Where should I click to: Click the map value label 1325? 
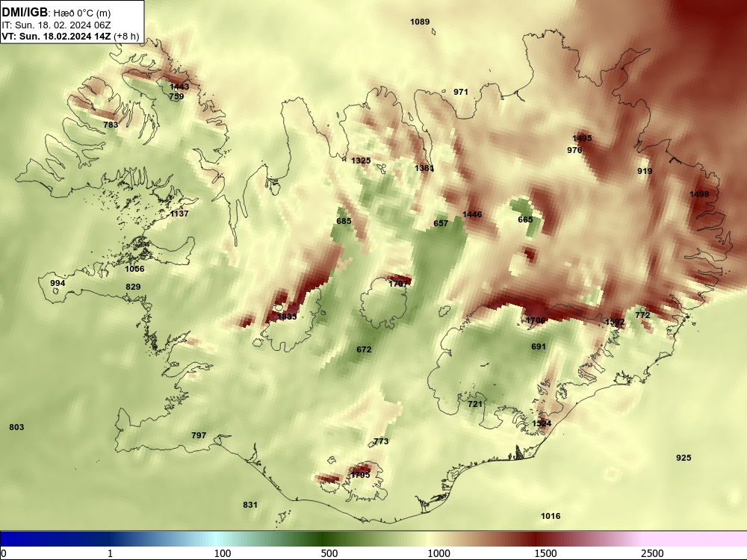pos(361,161)
